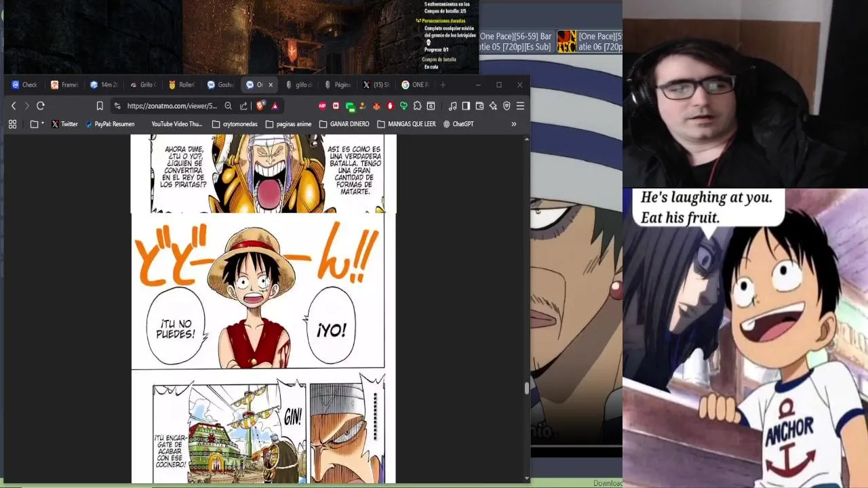868x488 pixels.
Task: Switch to the ONE P Google tab
Action: click(415, 85)
